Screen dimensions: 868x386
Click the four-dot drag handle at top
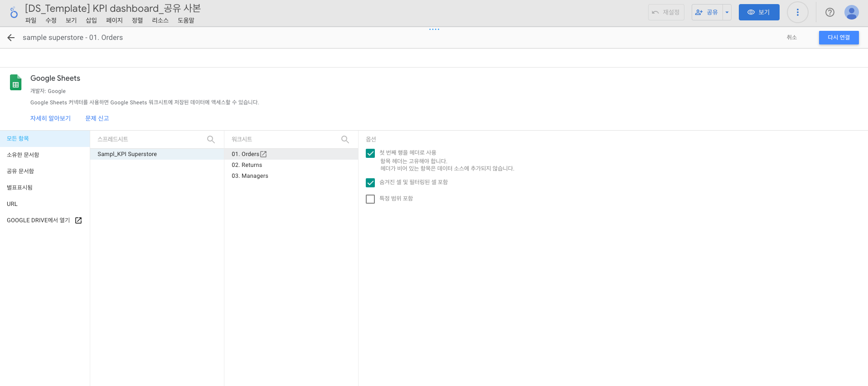[434, 29]
